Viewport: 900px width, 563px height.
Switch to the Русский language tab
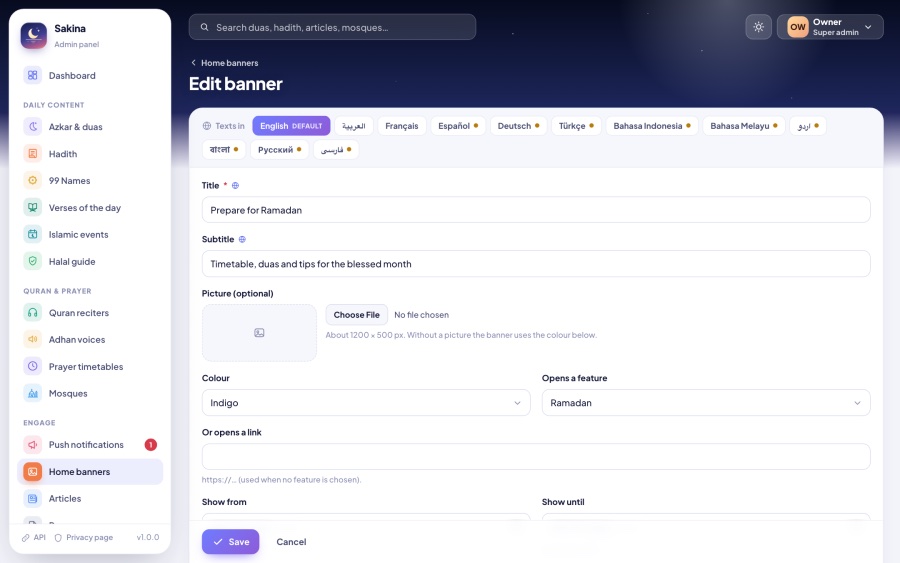coord(280,150)
